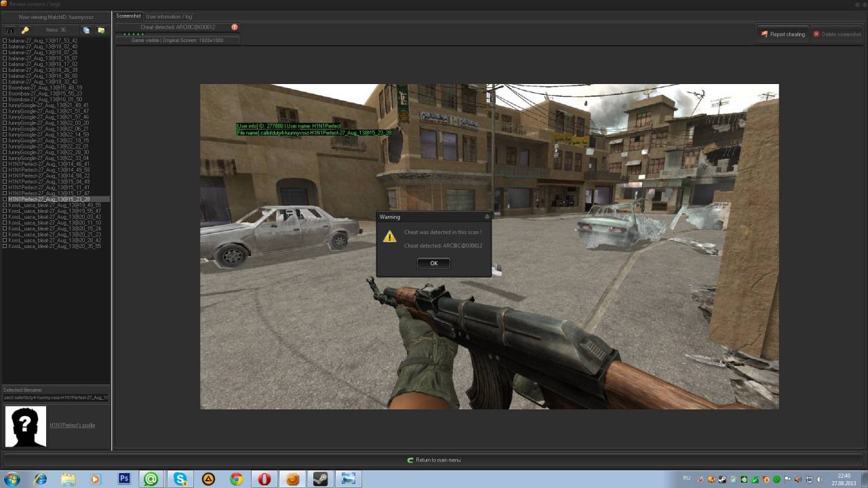Click the tray clock showing 22:40

click(844, 479)
